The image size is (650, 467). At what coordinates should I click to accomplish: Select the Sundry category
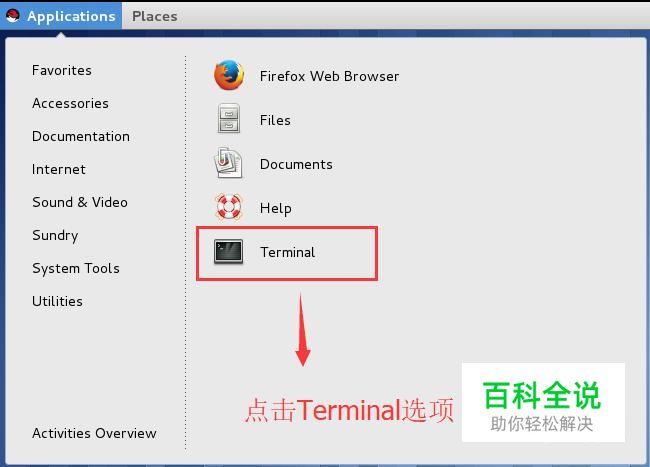(x=55, y=236)
